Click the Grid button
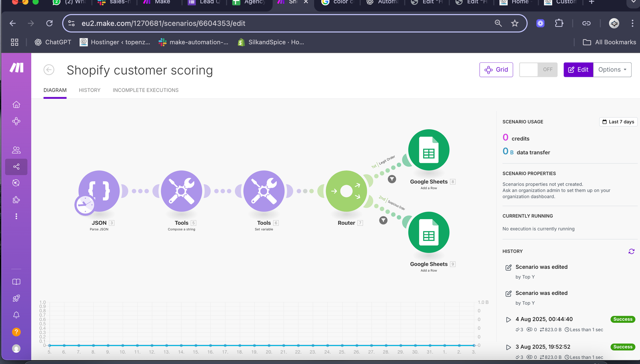Screen dimensions: 640x364 pyautogui.click(x=496, y=70)
